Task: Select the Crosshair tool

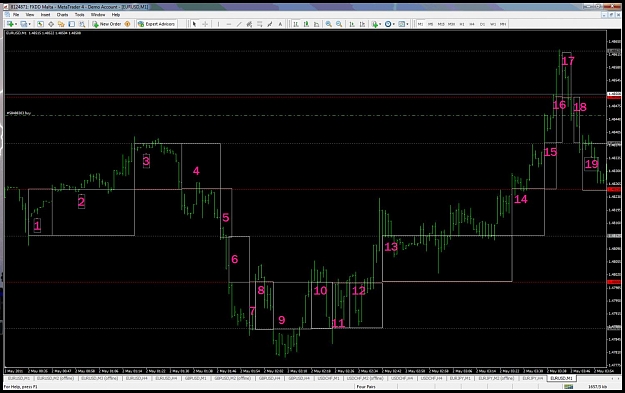Action: click(x=205, y=24)
